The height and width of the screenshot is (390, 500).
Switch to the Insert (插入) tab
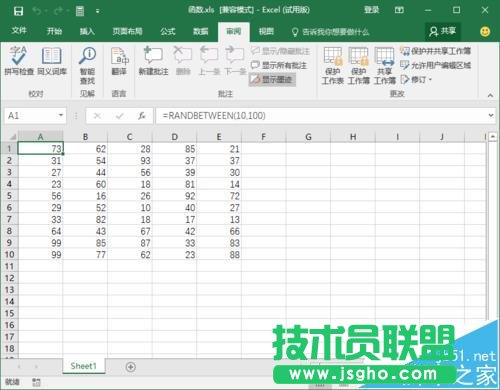(87, 31)
